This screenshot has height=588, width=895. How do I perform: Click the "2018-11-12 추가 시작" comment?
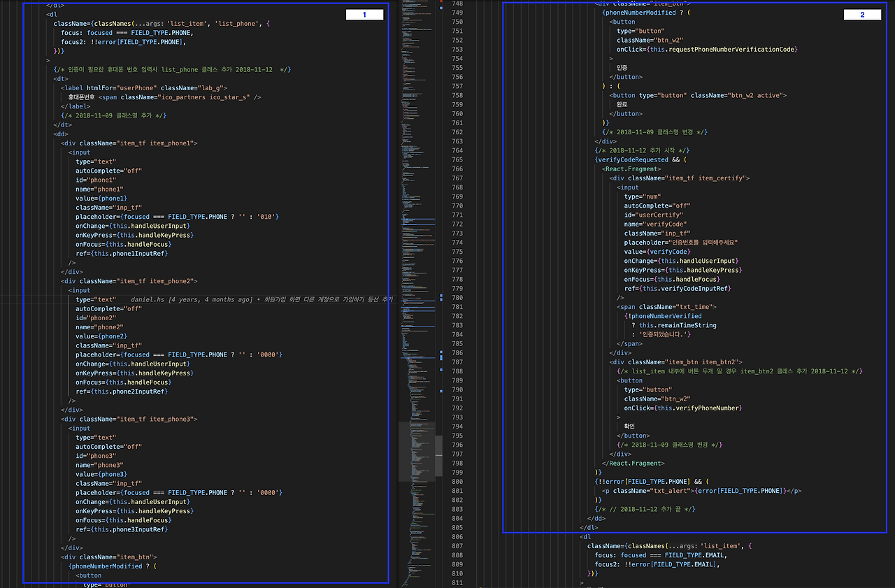[643, 150]
